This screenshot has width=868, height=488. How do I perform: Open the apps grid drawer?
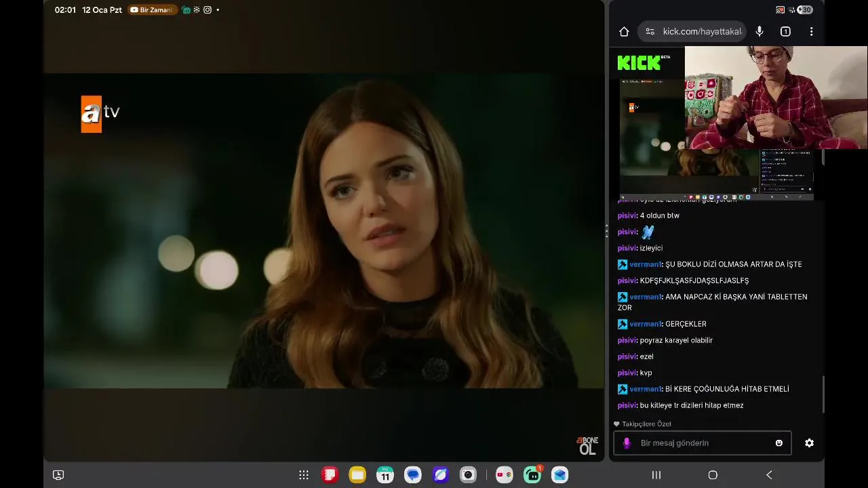pos(304,475)
